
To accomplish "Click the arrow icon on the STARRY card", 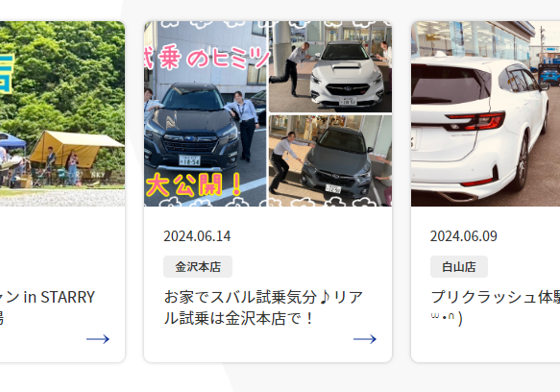I will (98, 339).
